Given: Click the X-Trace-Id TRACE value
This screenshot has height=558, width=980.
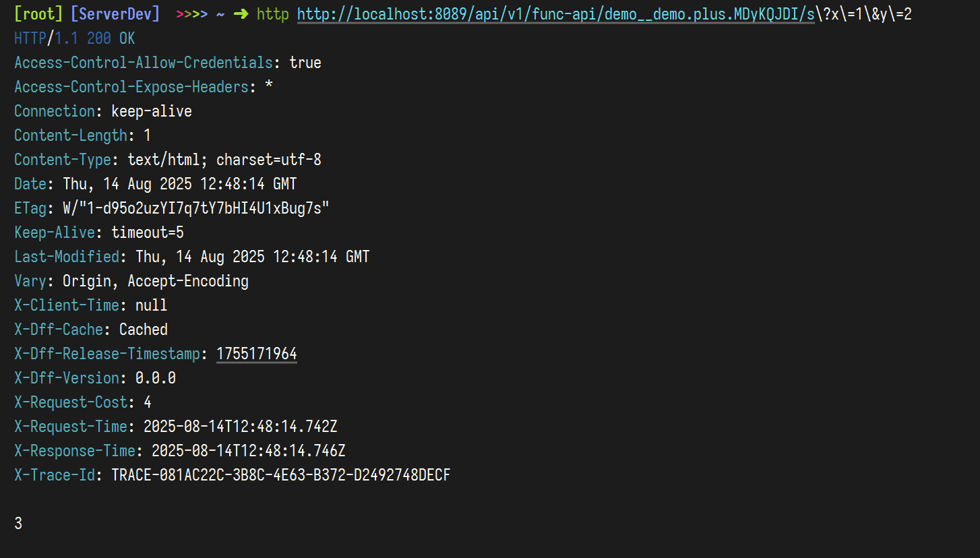Looking at the screenshot, I should [x=280, y=475].
